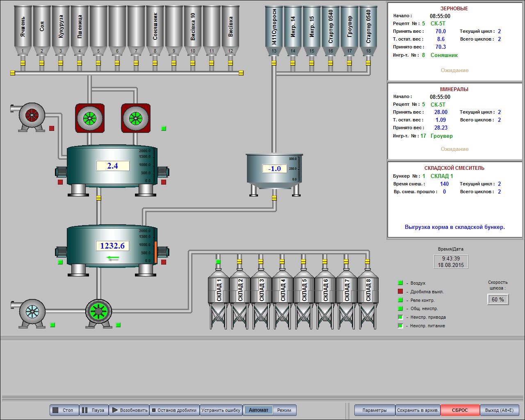Click the red crusher fan on the left

(32, 115)
